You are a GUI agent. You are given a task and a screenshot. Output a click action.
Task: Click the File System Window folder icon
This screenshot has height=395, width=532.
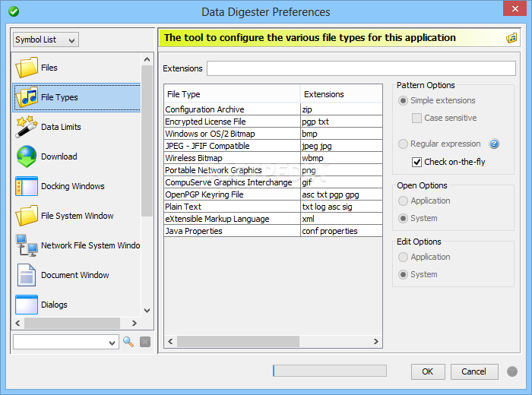[27, 216]
